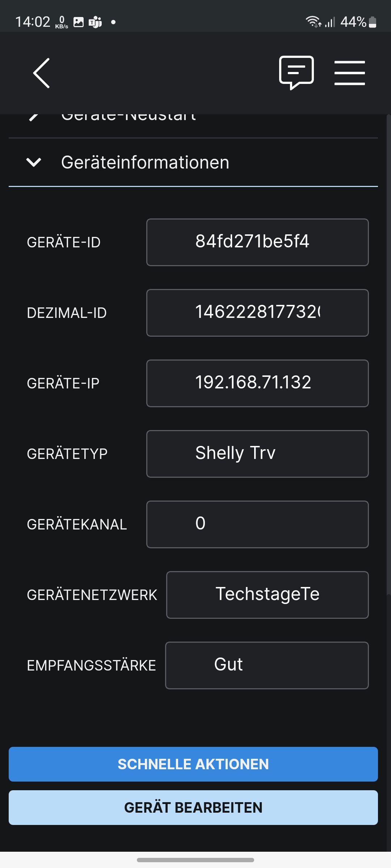Tap the Gerätekanal field showing 0

pos(257,524)
